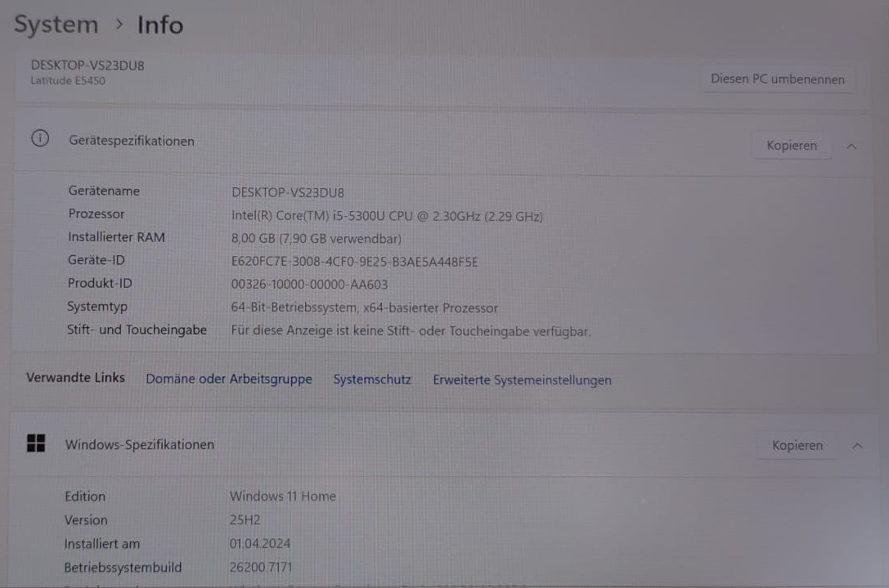Click the Gerätespezifikationen section header
The image size is (889, 588).
point(442,143)
